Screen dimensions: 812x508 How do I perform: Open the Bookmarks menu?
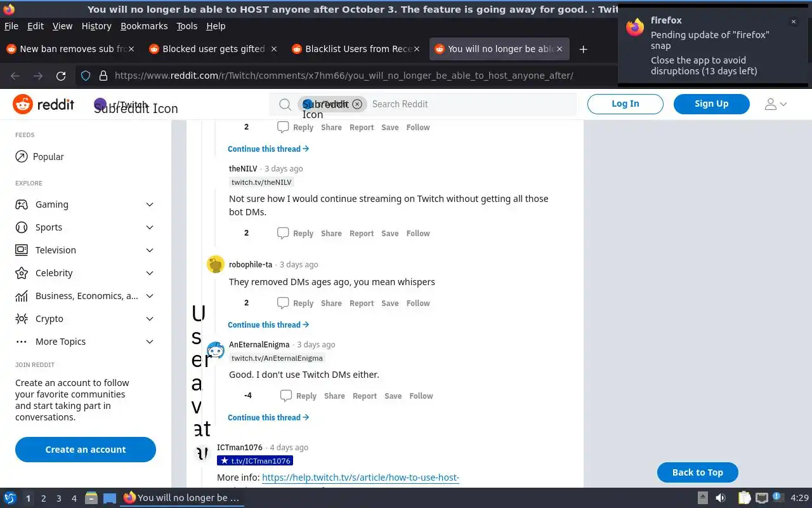click(x=144, y=26)
